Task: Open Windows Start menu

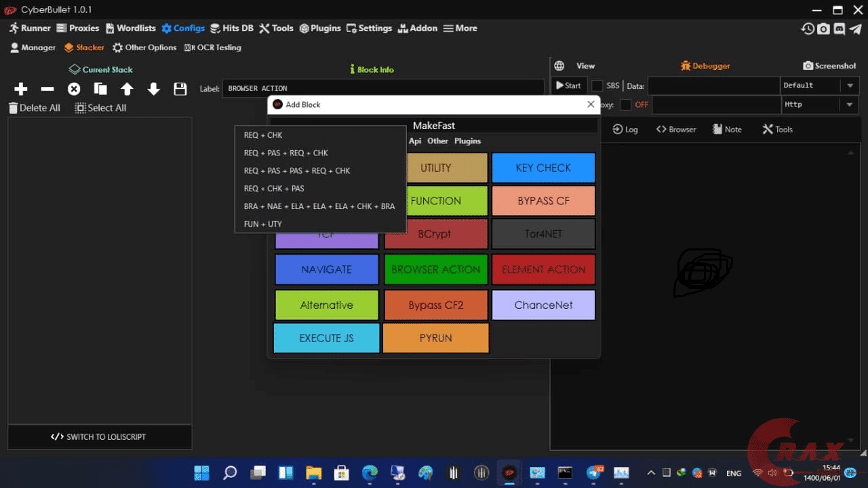Action: (201, 472)
